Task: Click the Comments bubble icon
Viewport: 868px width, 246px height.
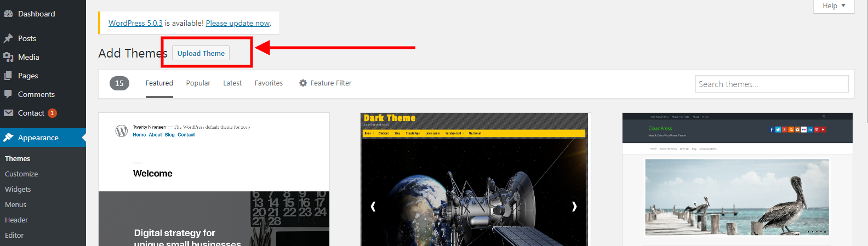Action: [8, 94]
